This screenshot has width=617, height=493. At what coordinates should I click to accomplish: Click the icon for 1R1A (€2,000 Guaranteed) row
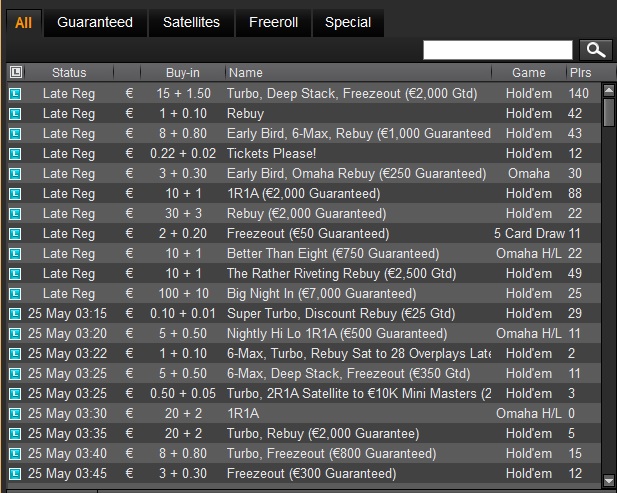pyautogui.click(x=15, y=194)
